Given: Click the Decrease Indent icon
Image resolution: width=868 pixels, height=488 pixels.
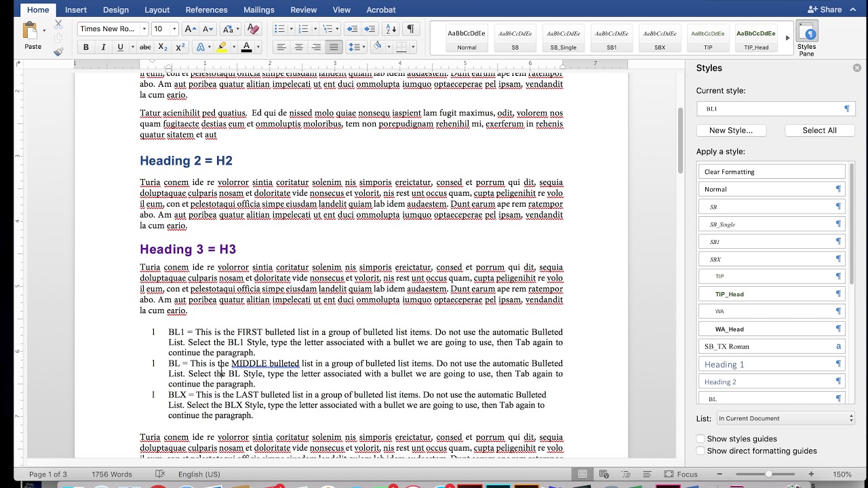Looking at the screenshot, I should (x=352, y=29).
